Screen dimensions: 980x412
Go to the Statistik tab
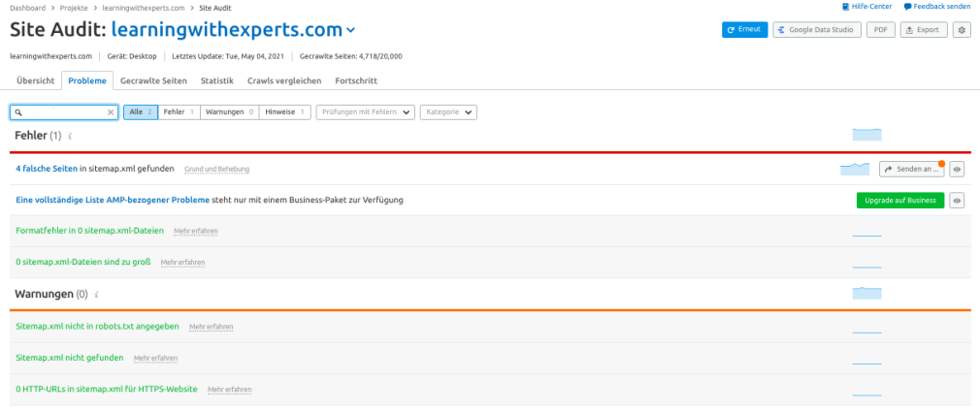tap(217, 80)
